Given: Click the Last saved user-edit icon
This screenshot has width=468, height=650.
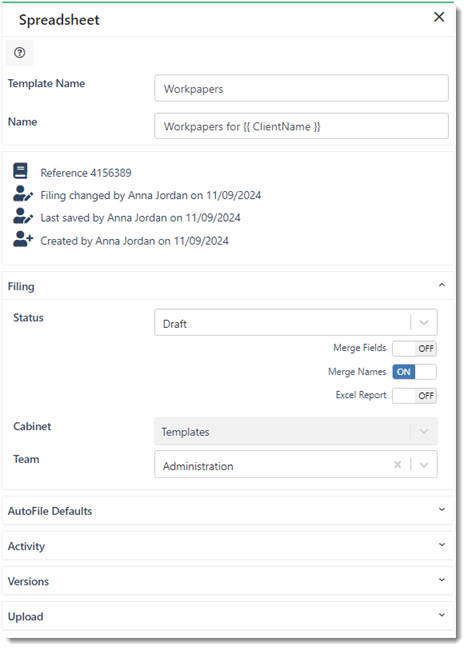Looking at the screenshot, I should 23,216.
